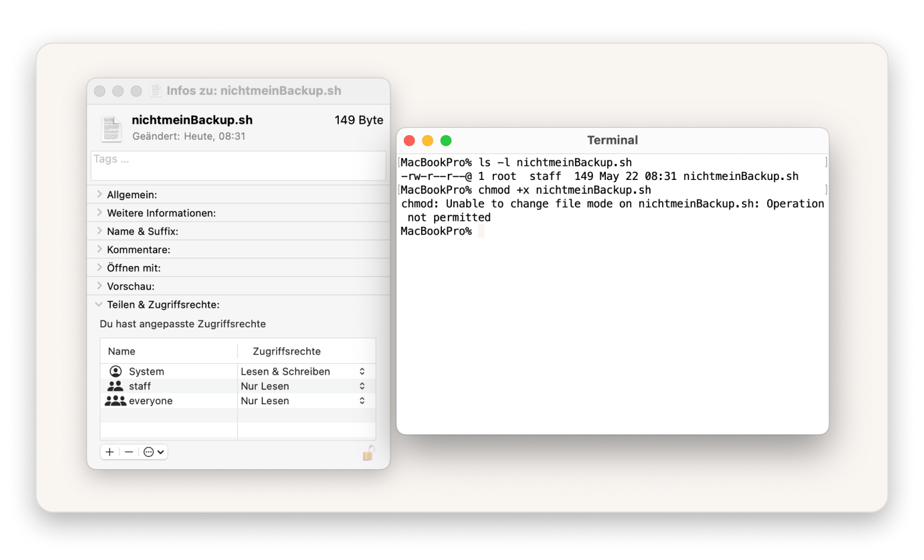Click the green zoom button of Terminal
This screenshot has height=560, width=924.
point(446,140)
